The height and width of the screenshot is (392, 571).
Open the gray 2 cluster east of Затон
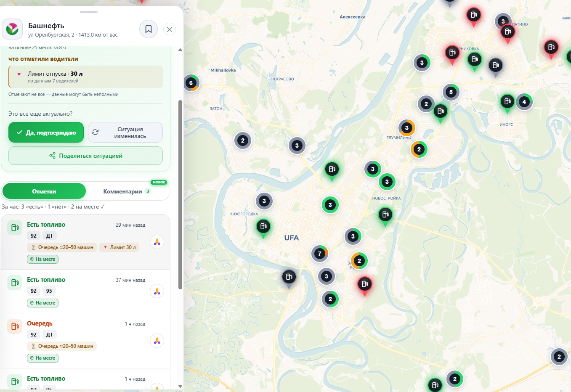point(243,140)
